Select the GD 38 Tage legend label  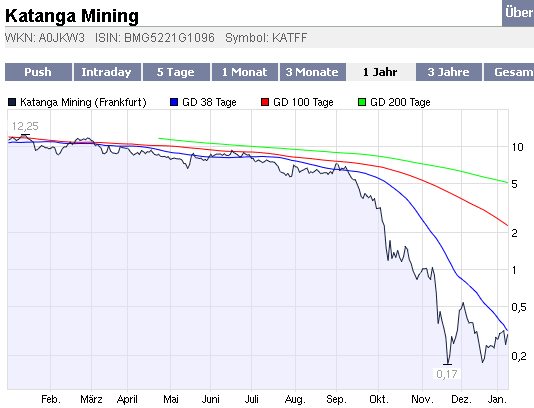[x=209, y=102]
